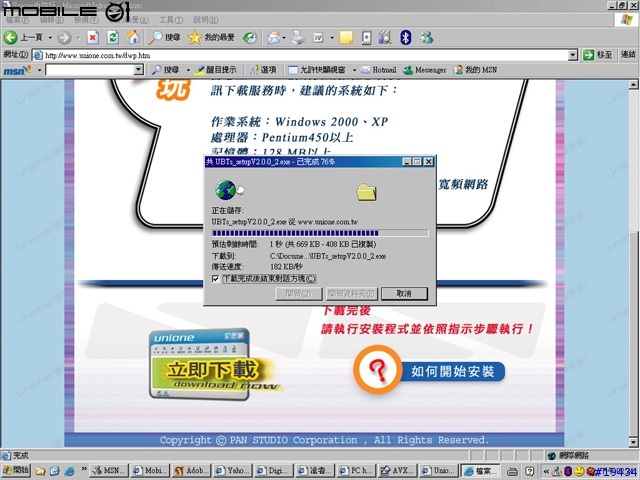Click Cancel button in download dialog

pos(404,293)
